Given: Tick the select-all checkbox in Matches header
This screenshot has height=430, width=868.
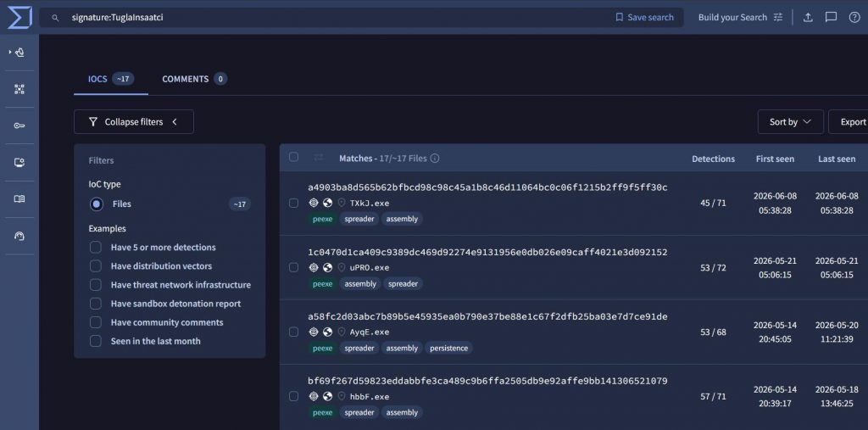Looking at the screenshot, I should click(x=293, y=158).
